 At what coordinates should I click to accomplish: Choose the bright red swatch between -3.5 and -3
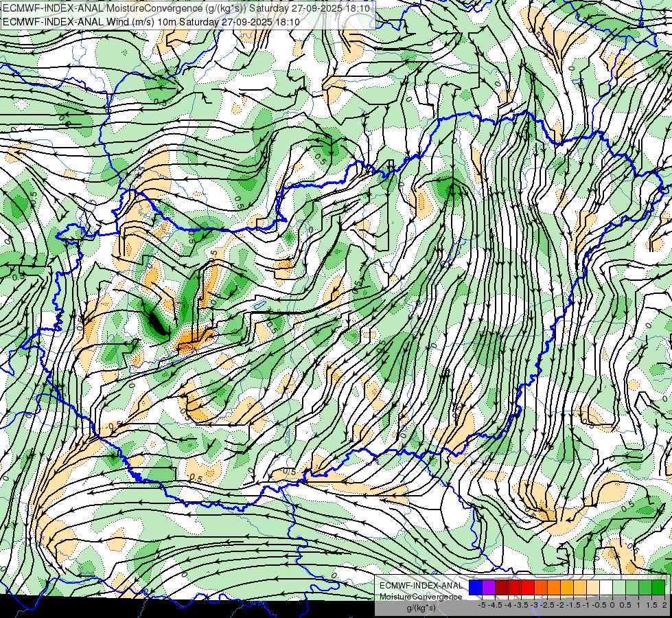(x=528, y=587)
